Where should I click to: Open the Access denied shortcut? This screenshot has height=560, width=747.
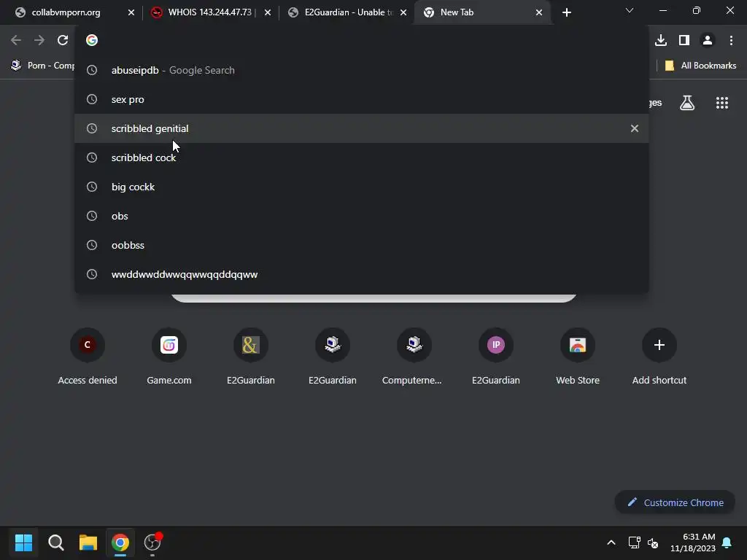[x=88, y=357]
